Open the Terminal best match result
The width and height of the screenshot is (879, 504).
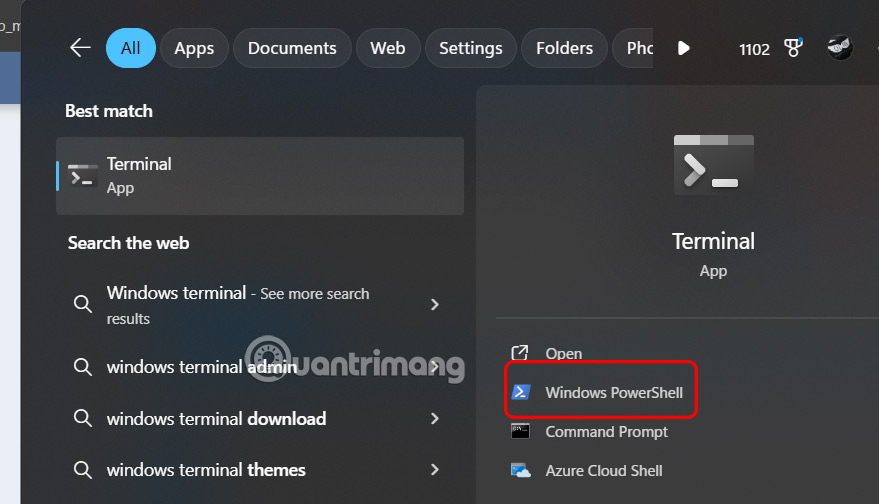[x=260, y=175]
